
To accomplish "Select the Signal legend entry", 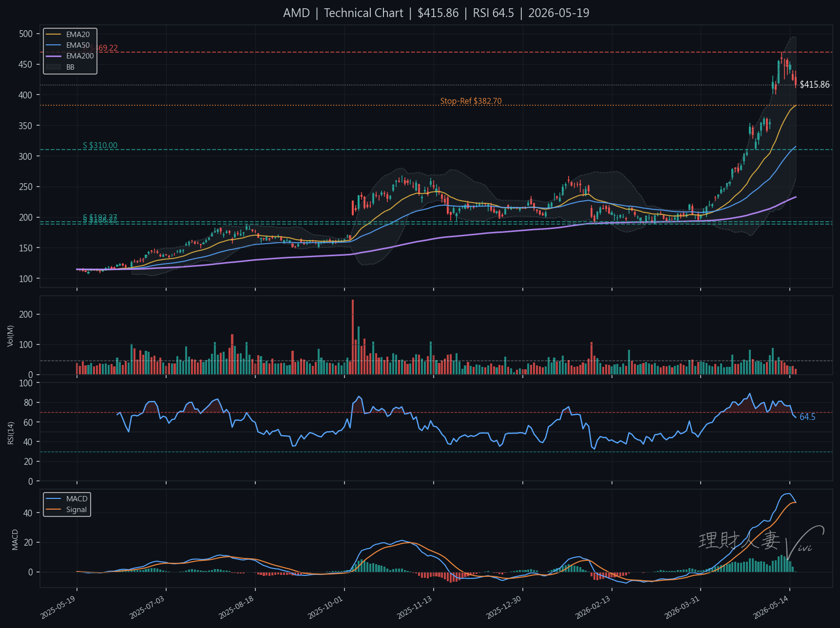I will click(66, 510).
